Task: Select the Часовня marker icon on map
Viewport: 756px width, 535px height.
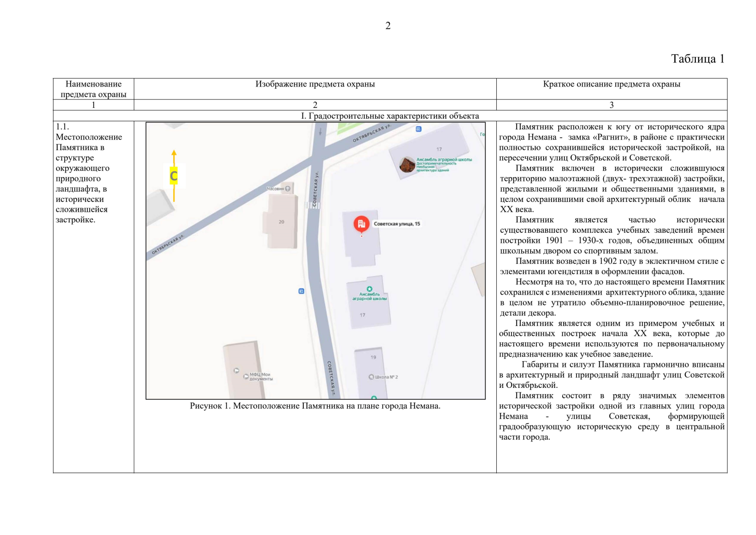Action: click(288, 189)
